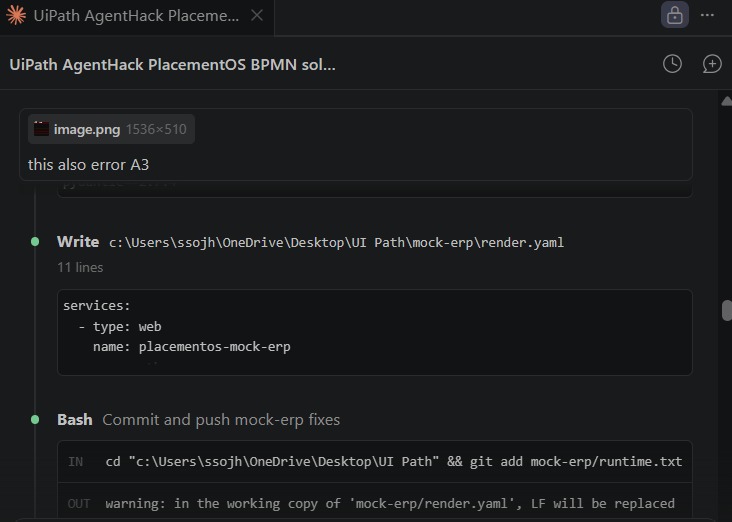This screenshot has width=732, height=522.
Task: Click the conversation title 'UiPath AgentHack PlacementOS BPMN sol...'
Action: click(x=172, y=64)
